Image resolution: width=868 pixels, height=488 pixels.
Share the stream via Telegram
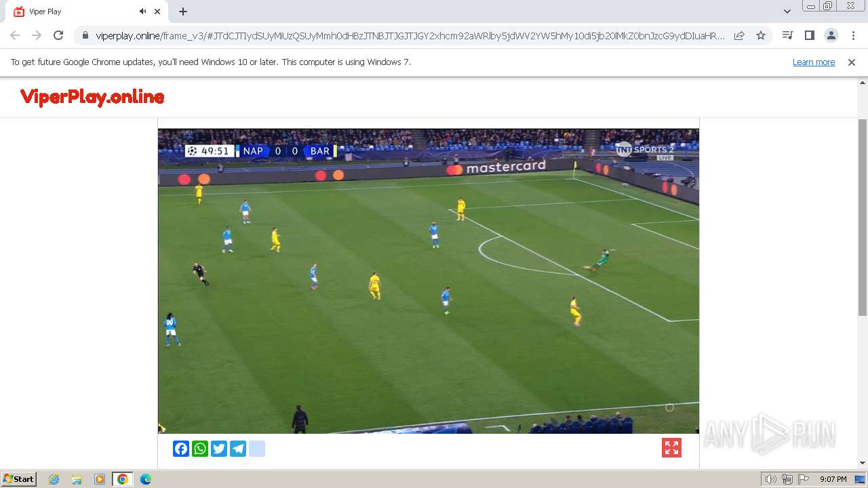[x=238, y=449]
